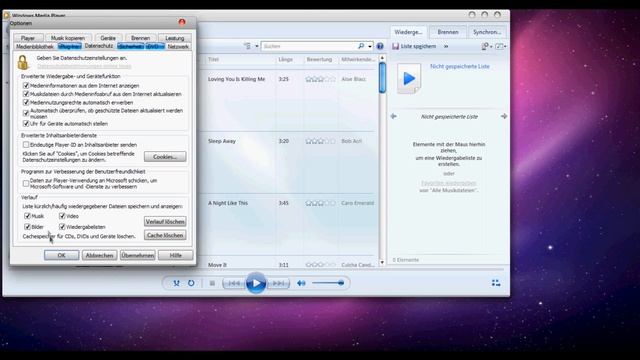Viewport: 640px width, 360px height.
Task: Open the Leistung tab
Action: click(175, 38)
